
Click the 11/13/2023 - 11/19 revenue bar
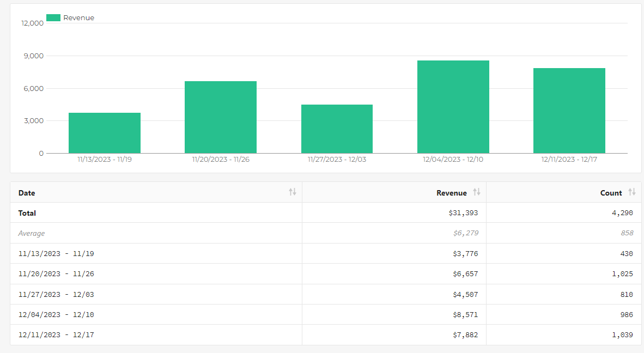coord(104,133)
